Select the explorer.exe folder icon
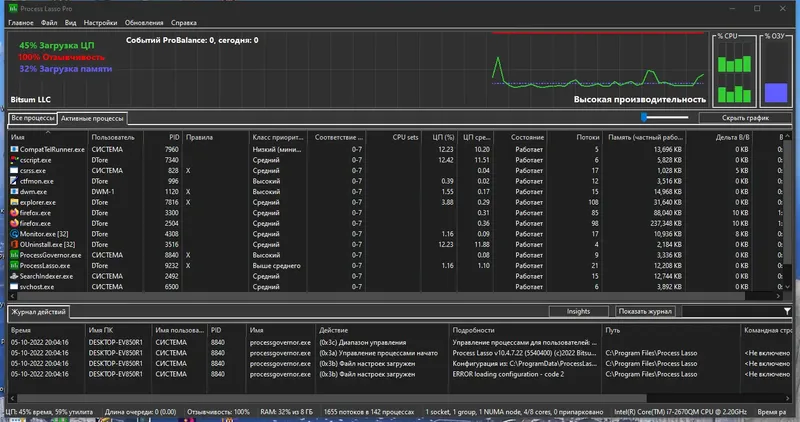 14,202
